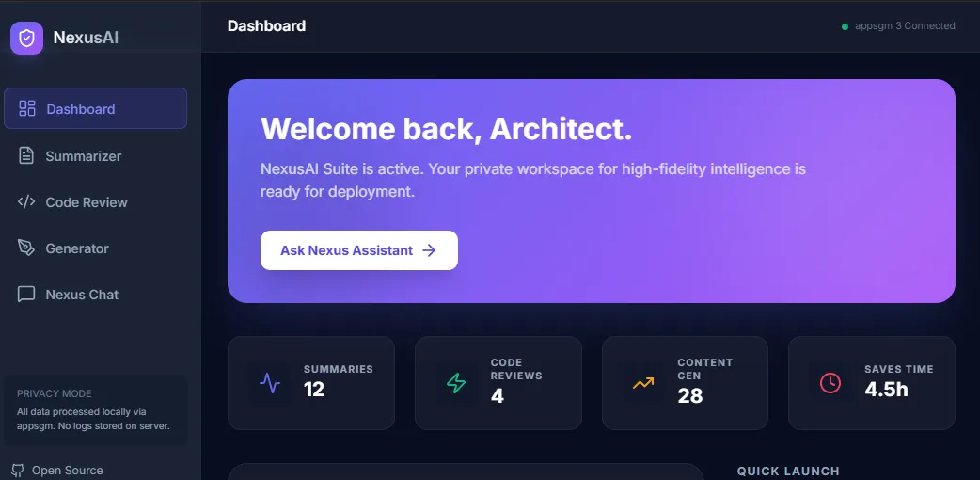The image size is (980, 480).
Task: Open Nexus Chat from the sidebar
Action: pos(82,295)
